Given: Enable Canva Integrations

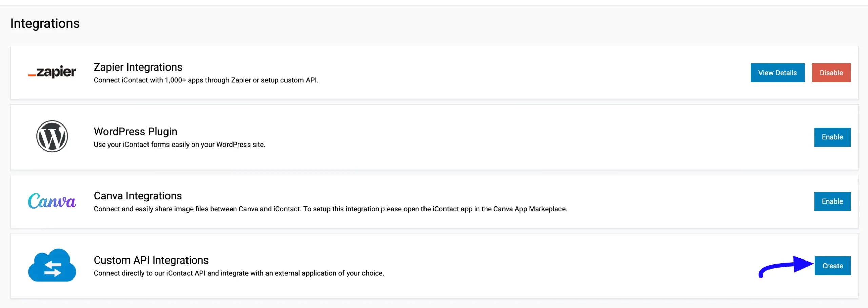Looking at the screenshot, I should pyautogui.click(x=832, y=201).
